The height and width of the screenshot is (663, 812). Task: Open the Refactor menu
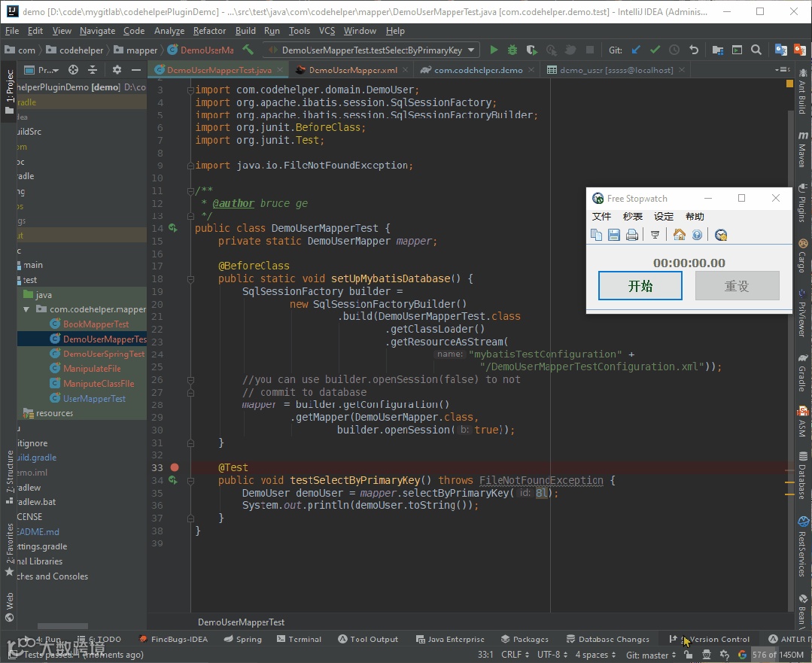pyautogui.click(x=209, y=31)
